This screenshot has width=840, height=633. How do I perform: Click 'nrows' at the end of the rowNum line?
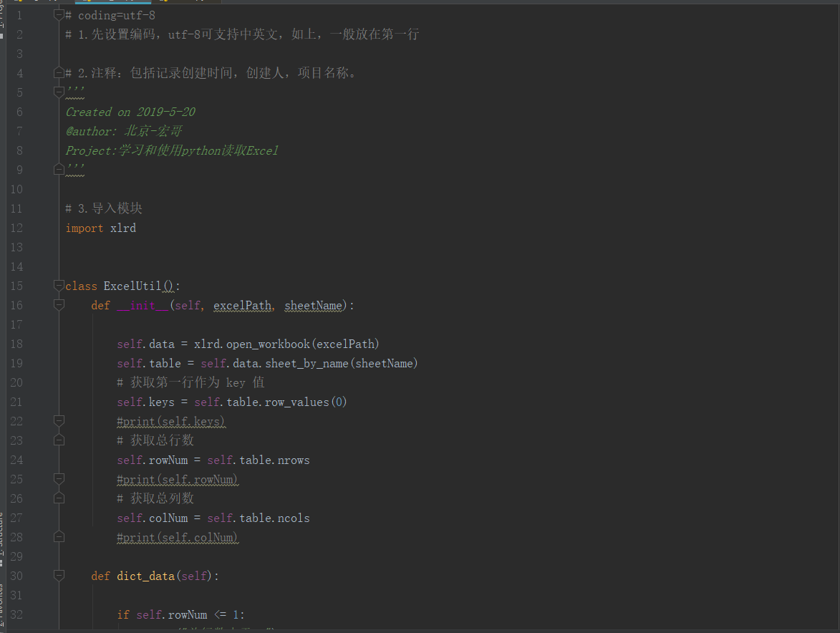point(294,460)
